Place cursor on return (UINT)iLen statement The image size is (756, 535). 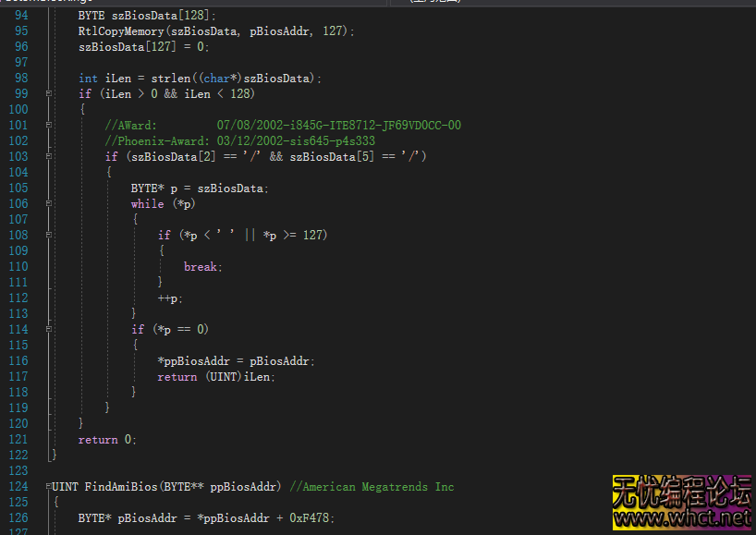pos(216,377)
